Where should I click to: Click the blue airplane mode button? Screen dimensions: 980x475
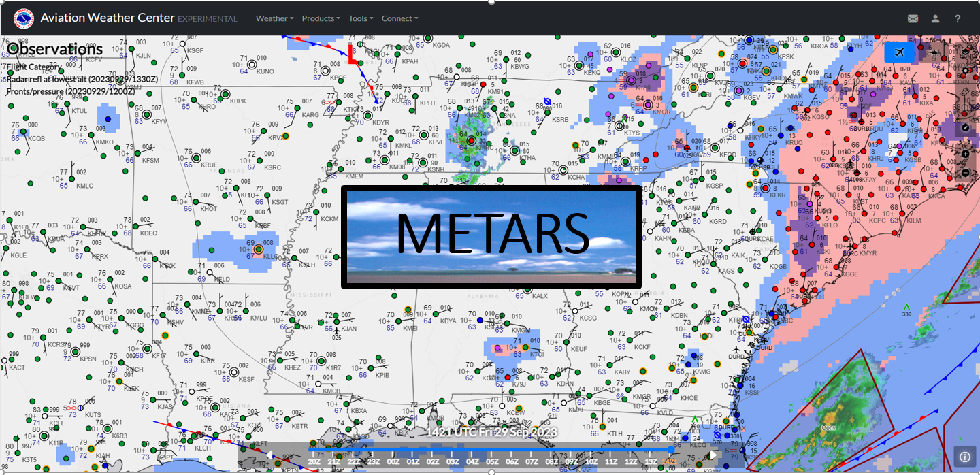point(900,52)
